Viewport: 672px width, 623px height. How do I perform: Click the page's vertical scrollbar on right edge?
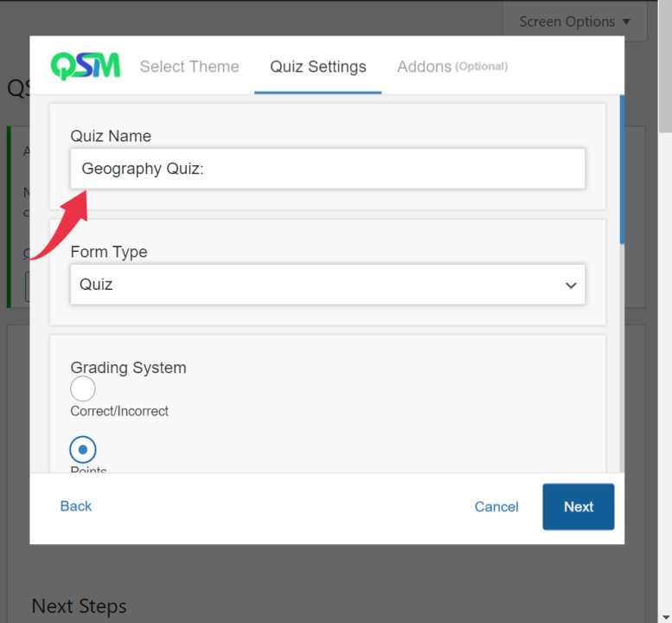664,69
